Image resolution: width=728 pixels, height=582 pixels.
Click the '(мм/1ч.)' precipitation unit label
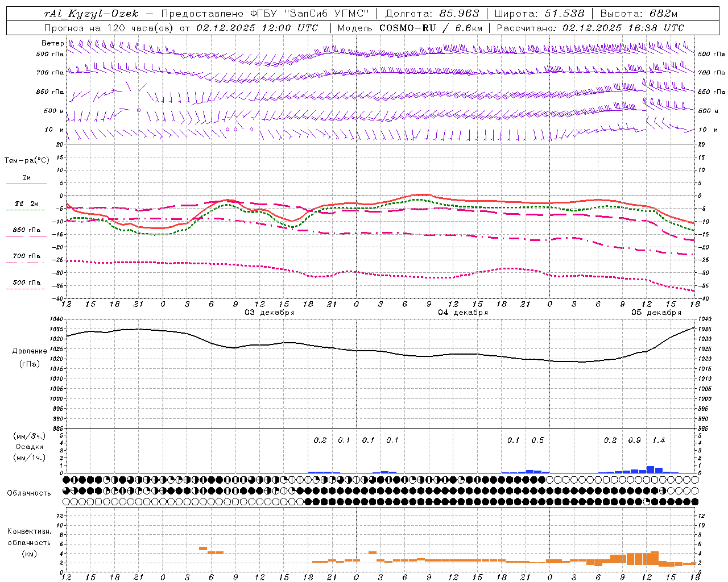point(30,458)
